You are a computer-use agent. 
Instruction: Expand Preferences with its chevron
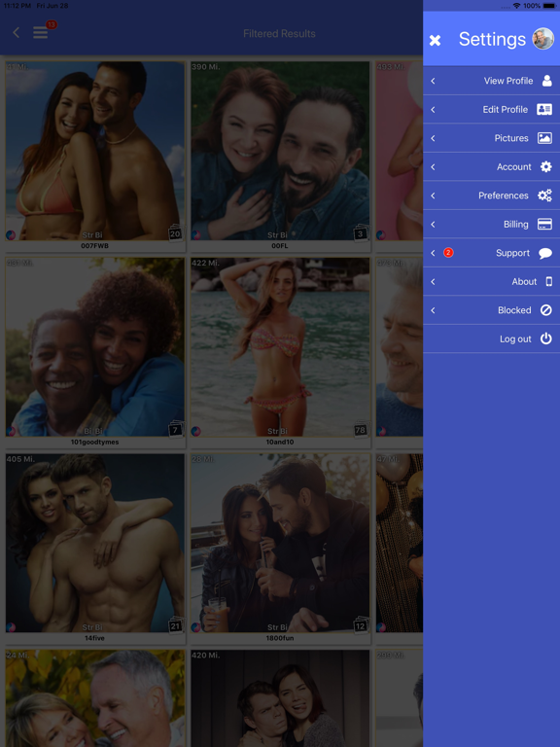433,196
